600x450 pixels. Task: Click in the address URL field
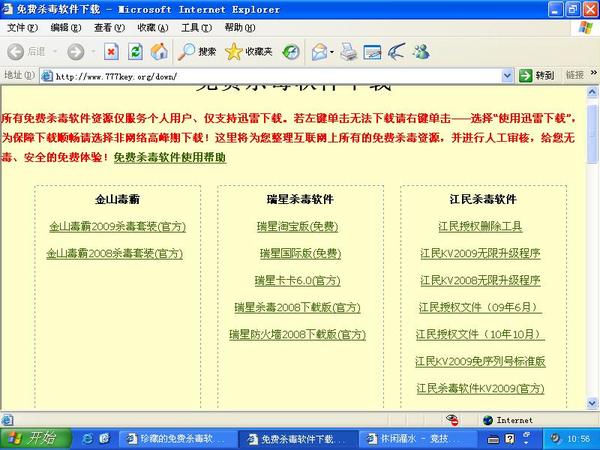(x=277, y=76)
